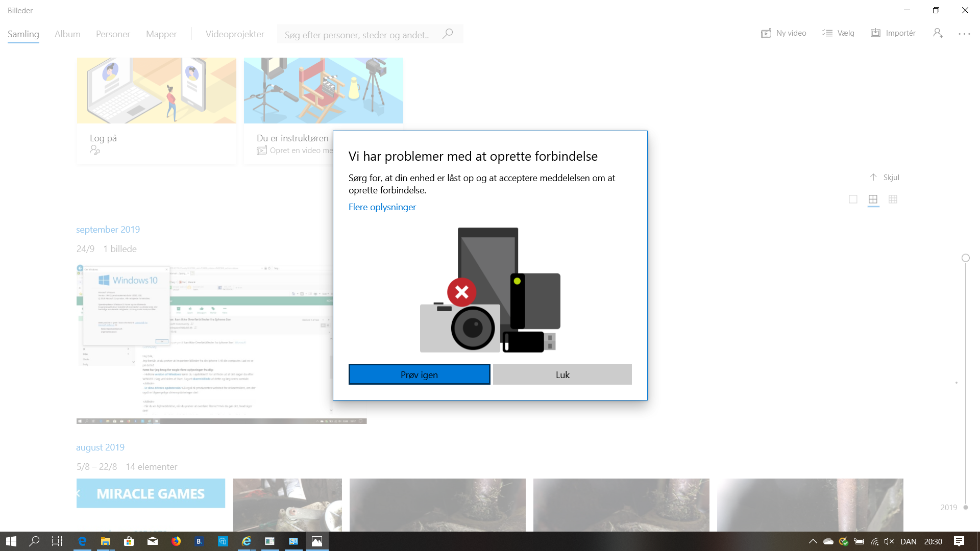The height and width of the screenshot is (551, 980).
Task: Click the Ny video icon
Action: click(766, 34)
